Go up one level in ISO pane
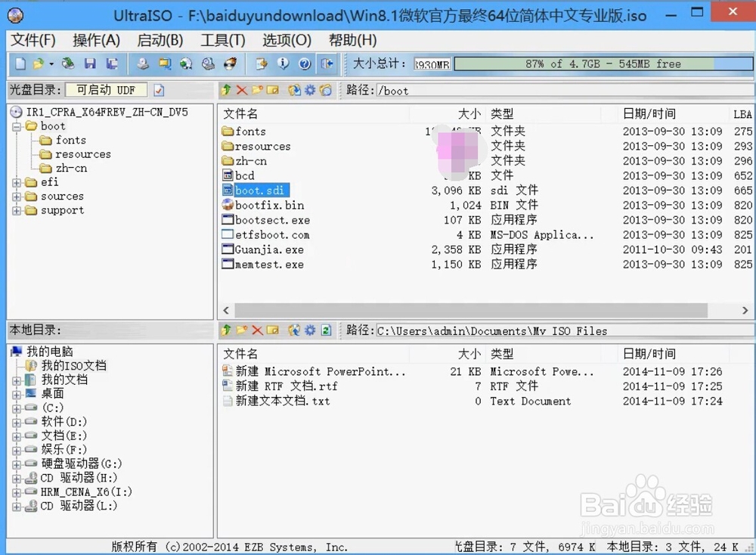Screen dimensions: 756x555 point(226,90)
